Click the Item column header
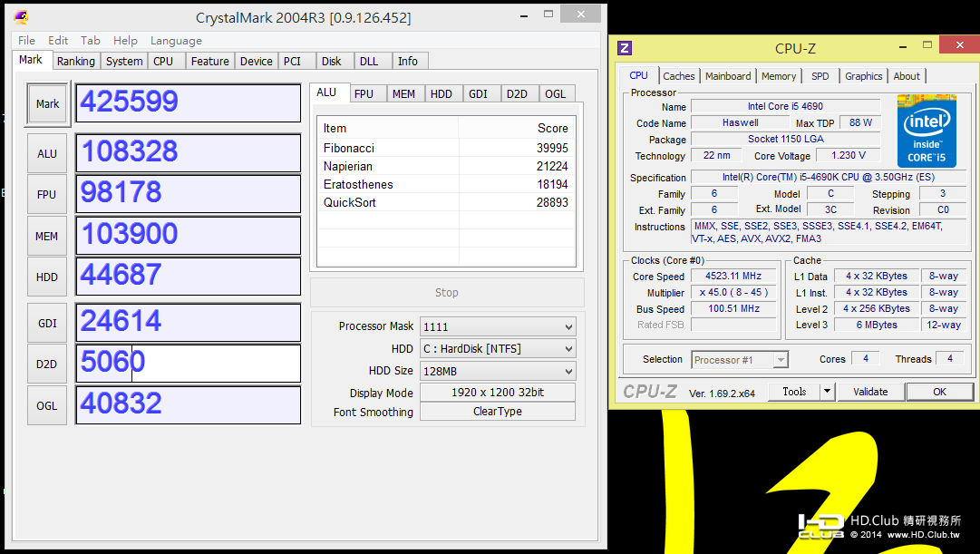 pos(388,128)
